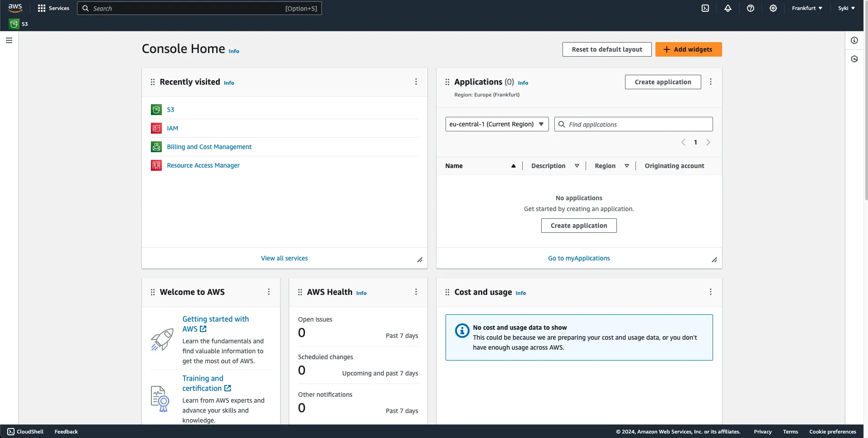Open the Frankfurt region selector
The height and width of the screenshot is (438, 868).
point(807,8)
